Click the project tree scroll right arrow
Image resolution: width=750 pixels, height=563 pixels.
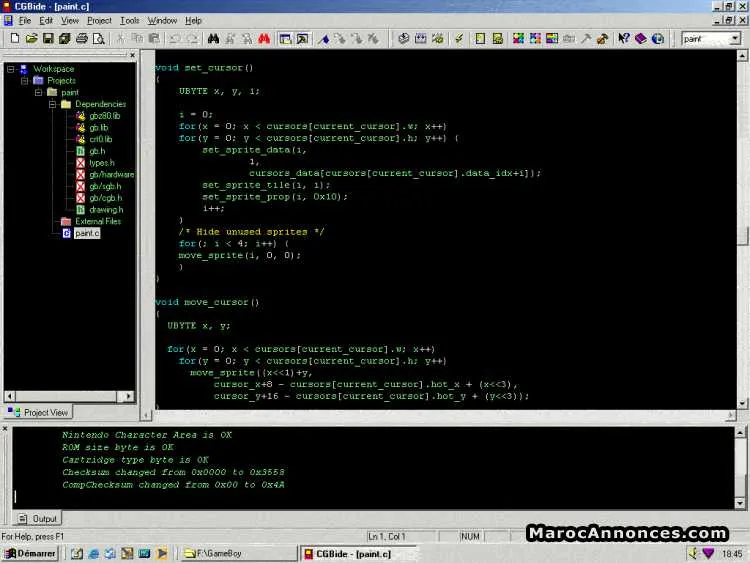point(128,396)
